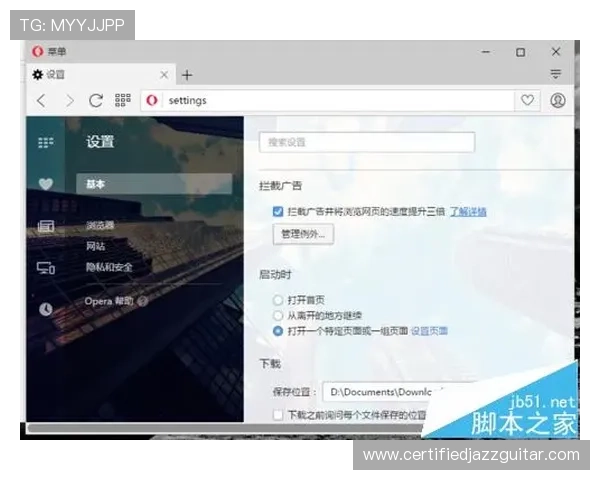Open sidebar synced devices icon
Screen dimensions: 600x480
pyautogui.click(x=46, y=268)
